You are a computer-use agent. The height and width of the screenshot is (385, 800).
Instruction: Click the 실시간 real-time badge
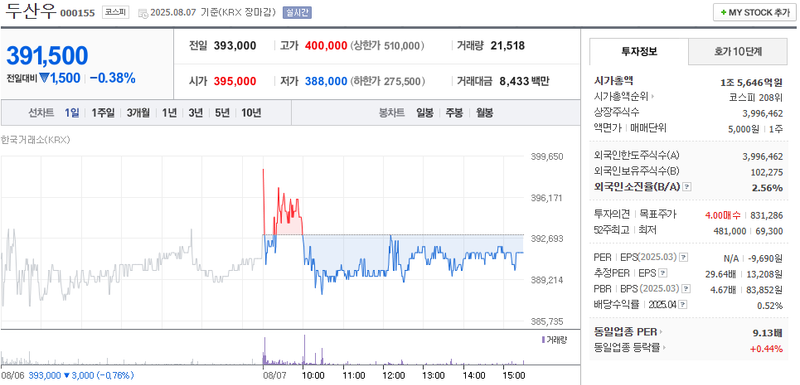point(298,13)
